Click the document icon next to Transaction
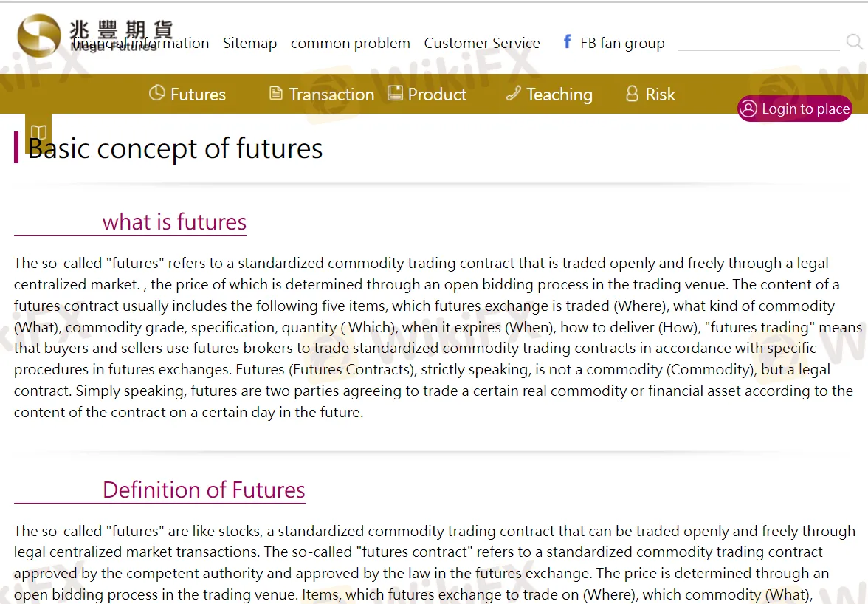The height and width of the screenshot is (604, 868). pos(276,94)
